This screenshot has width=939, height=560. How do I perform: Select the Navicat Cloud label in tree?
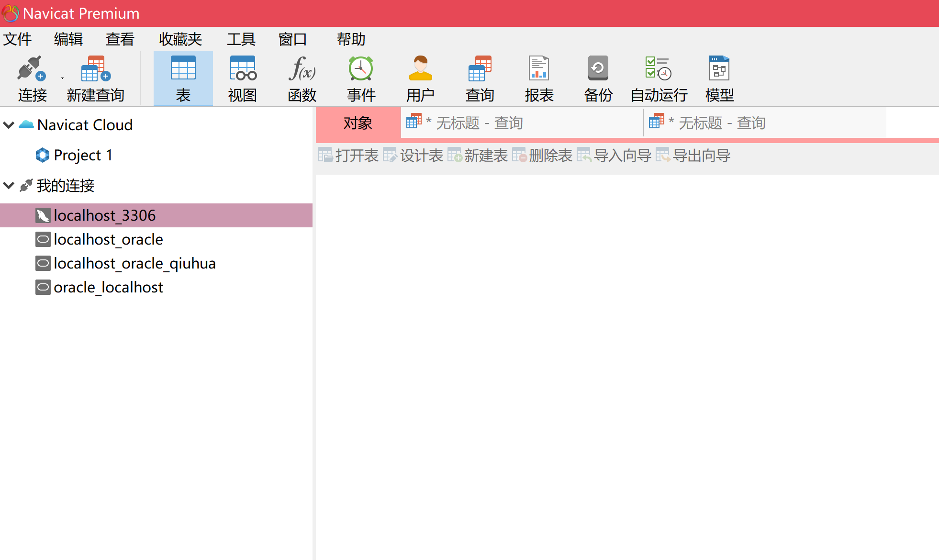click(85, 125)
